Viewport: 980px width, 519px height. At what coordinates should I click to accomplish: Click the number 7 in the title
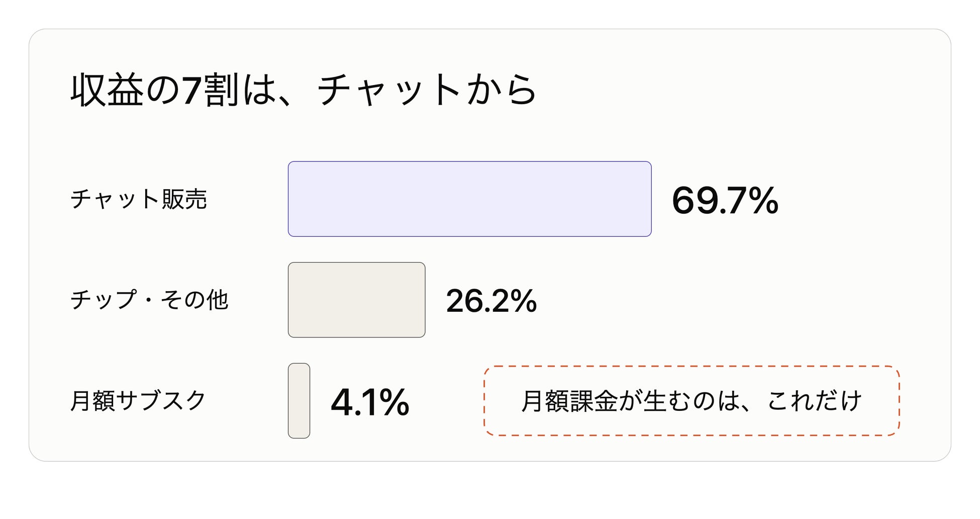pos(191,91)
